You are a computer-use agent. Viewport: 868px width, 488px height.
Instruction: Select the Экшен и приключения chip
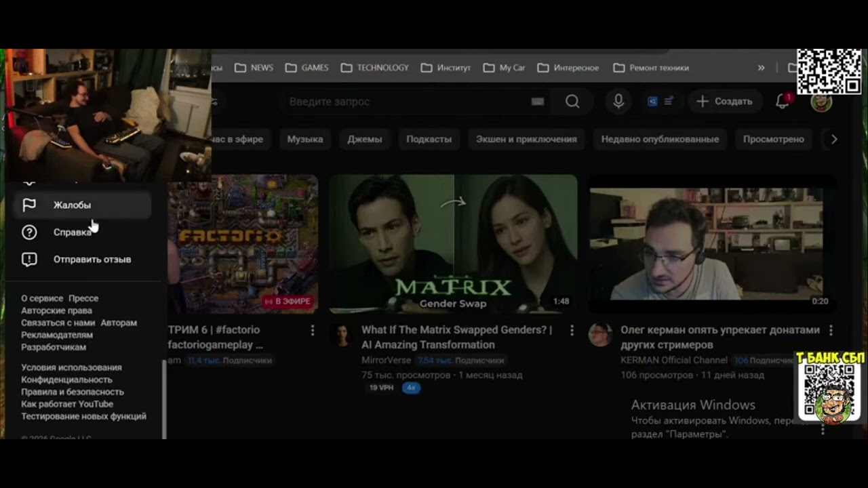526,139
